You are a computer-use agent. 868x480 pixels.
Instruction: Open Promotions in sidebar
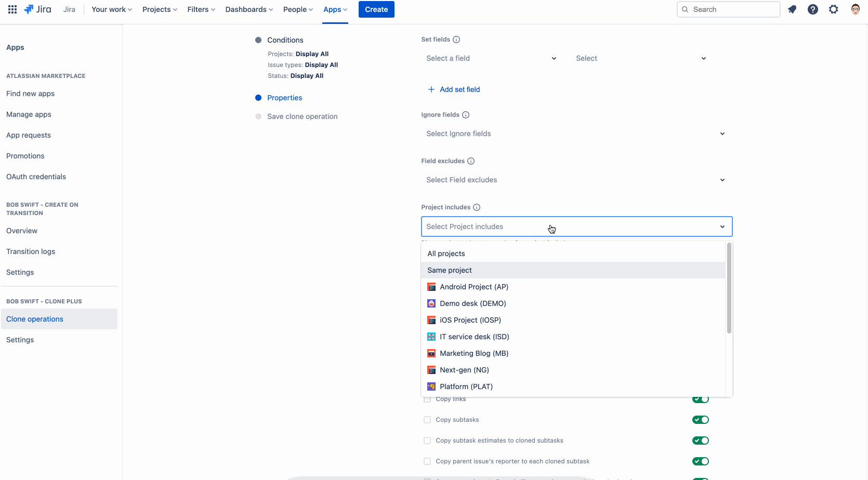tap(25, 156)
